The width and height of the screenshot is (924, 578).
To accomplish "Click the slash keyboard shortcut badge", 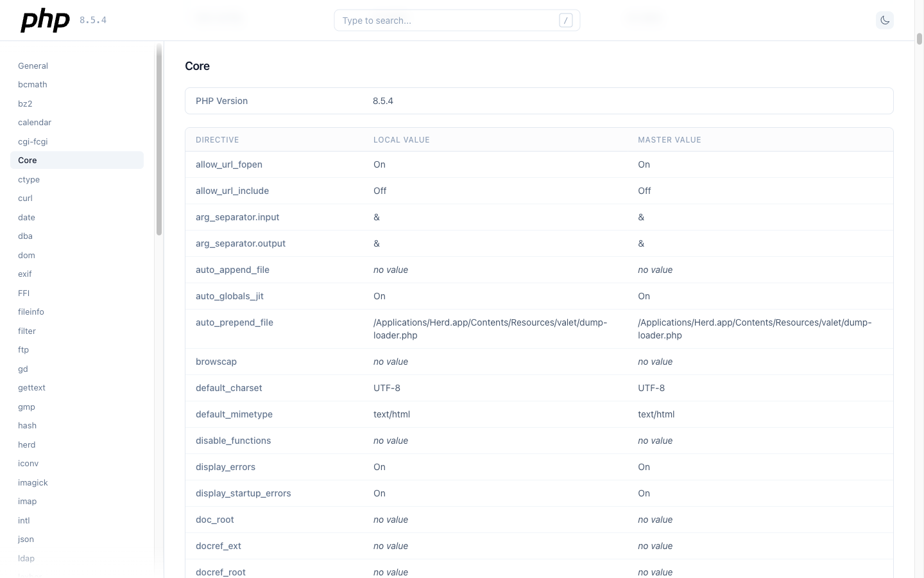I will tap(565, 20).
